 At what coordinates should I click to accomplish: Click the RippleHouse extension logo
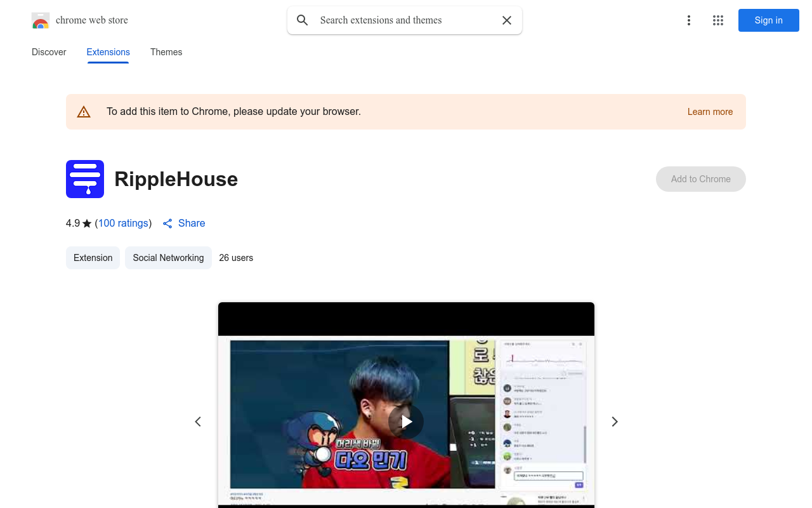pyautogui.click(x=85, y=179)
